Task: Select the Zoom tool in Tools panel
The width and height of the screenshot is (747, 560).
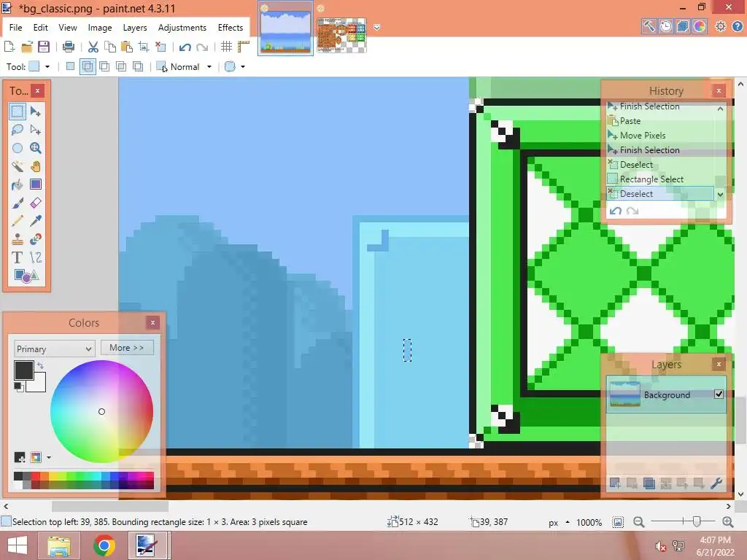Action: [36, 148]
